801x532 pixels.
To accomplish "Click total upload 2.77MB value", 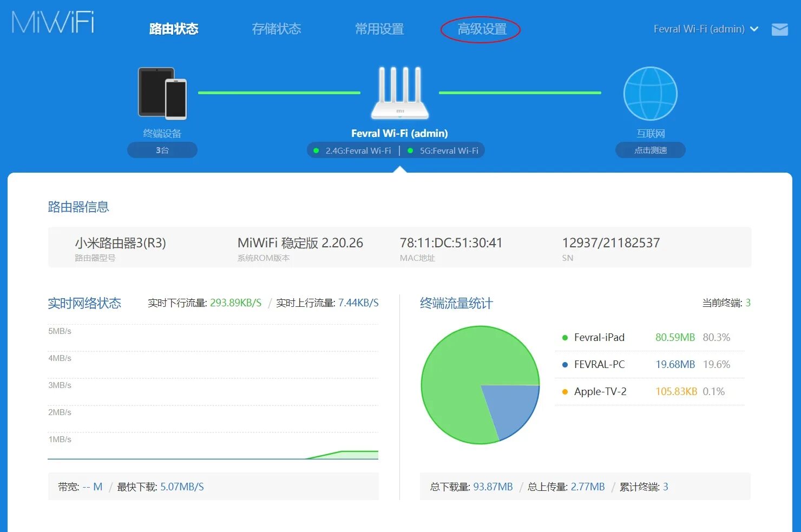I will pyautogui.click(x=588, y=487).
